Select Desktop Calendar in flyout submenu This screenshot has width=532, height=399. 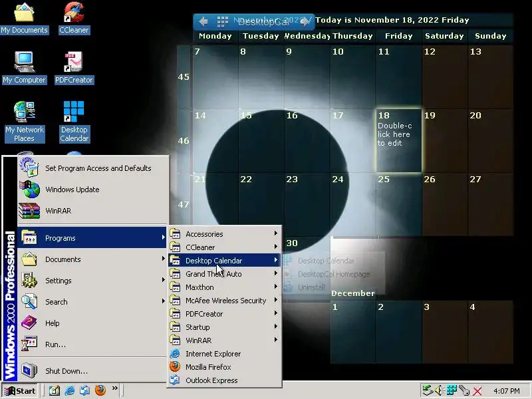(x=333, y=261)
